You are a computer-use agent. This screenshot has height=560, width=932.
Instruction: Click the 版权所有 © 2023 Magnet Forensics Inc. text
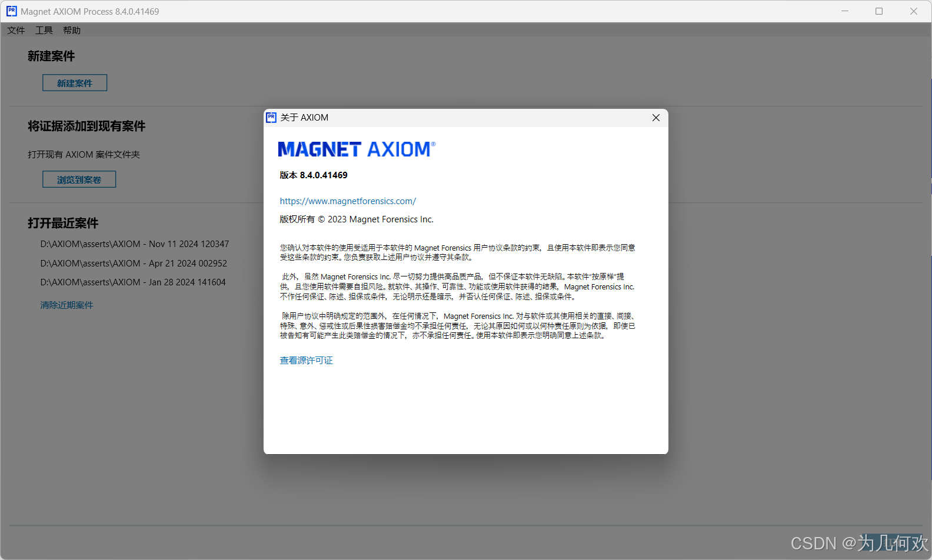pyautogui.click(x=357, y=219)
